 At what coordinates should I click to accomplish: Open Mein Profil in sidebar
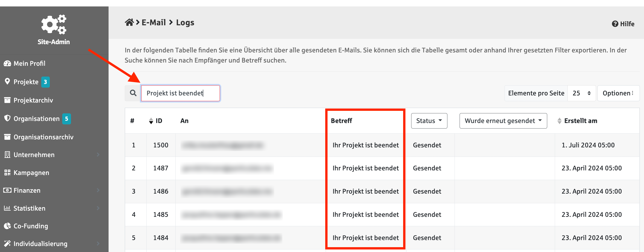pos(30,63)
